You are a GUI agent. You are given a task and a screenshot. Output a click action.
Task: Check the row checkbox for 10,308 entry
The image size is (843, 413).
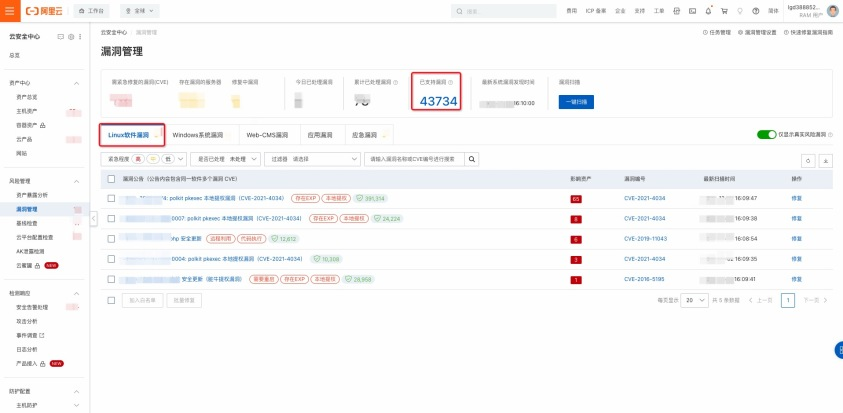pos(111,259)
